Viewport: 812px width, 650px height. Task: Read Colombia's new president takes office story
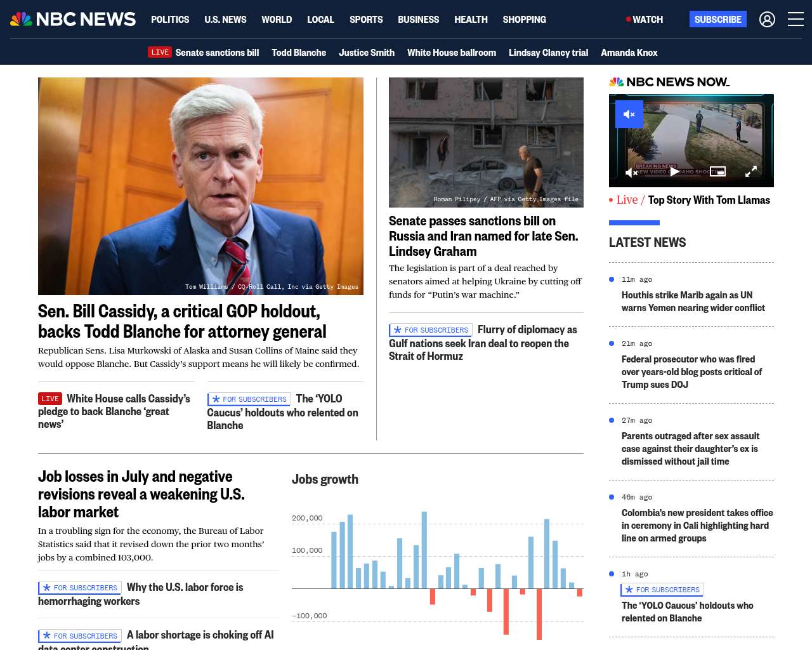[x=697, y=526]
